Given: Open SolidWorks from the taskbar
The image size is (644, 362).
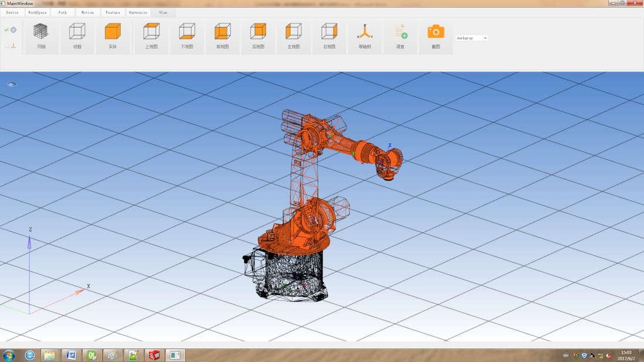Looking at the screenshot, I should click(155, 355).
